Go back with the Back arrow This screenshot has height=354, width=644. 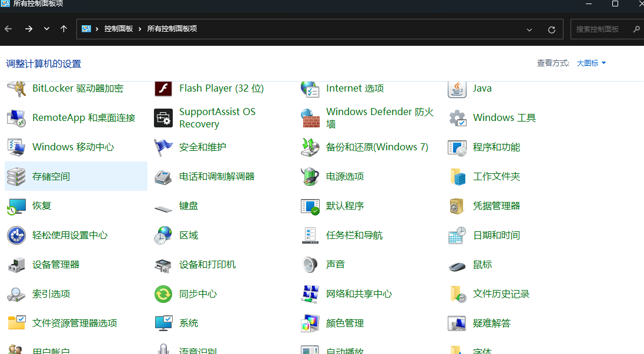tap(8, 29)
